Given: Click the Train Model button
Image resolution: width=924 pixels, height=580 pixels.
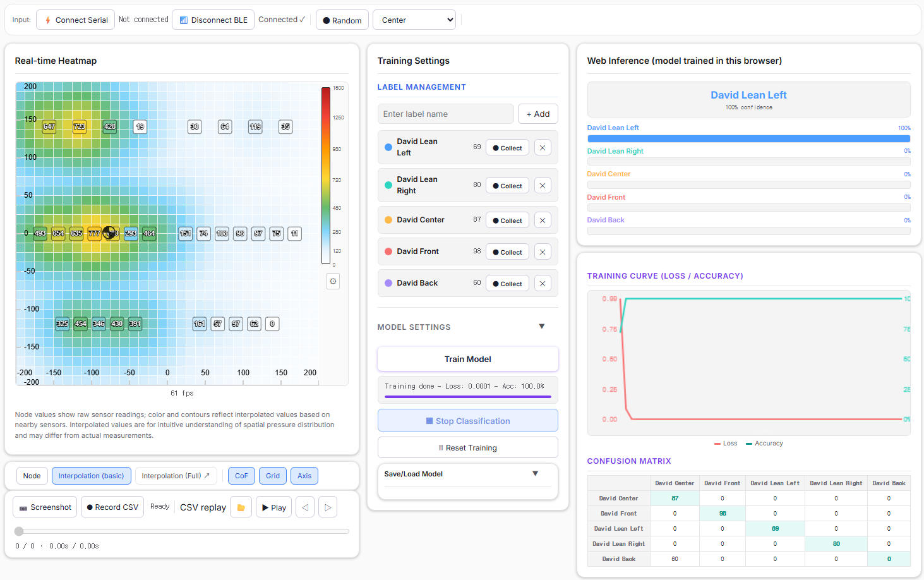Looking at the screenshot, I should pyautogui.click(x=468, y=359).
